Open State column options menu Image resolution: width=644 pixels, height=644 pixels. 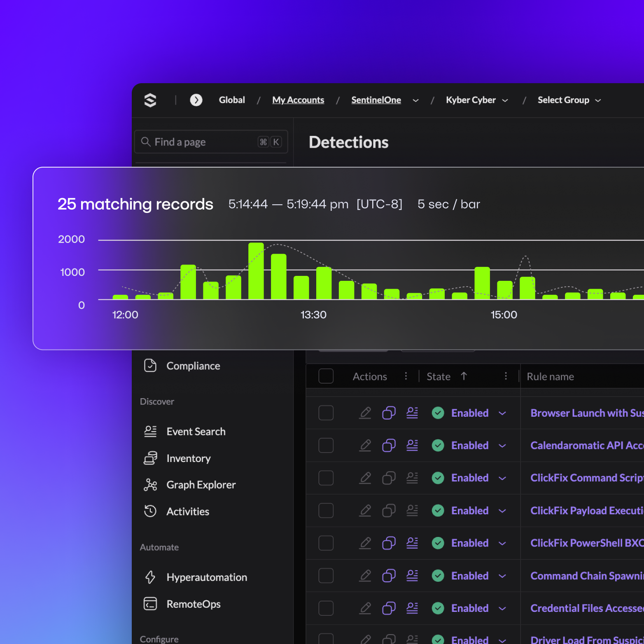506,376
